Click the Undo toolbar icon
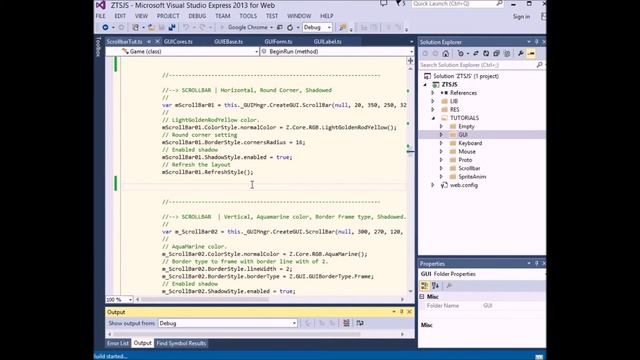Screen dimensions: 640x360 pos(186,27)
